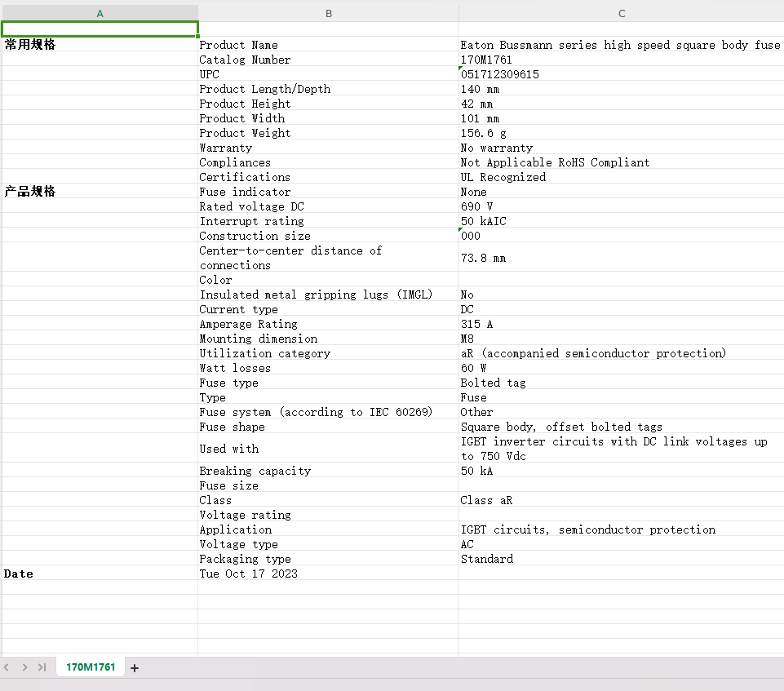Click the 'Breaking capacity' cell

pos(329,471)
